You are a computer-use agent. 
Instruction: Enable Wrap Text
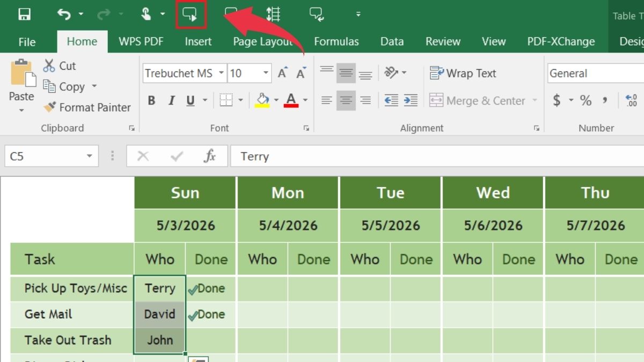click(x=464, y=73)
